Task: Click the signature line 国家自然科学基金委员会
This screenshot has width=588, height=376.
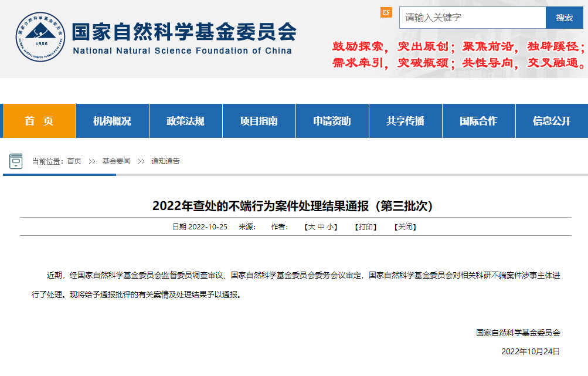Action: [x=518, y=333]
